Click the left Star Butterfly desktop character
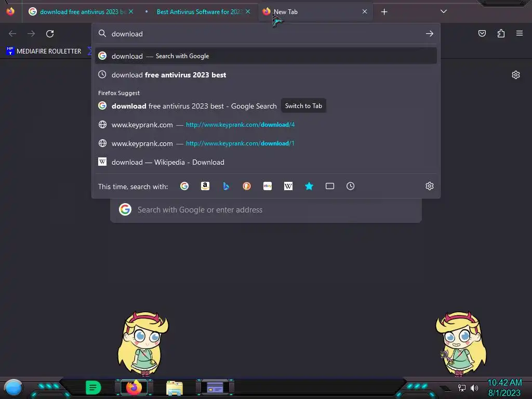Image resolution: width=532 pixels, height=399 pixels. pyautogui.click(x=143, y=344)
